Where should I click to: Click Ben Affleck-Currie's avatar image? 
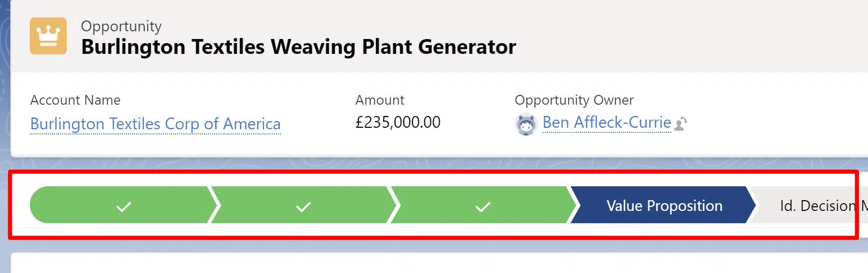pyautogui.click(x=526, y=124)
